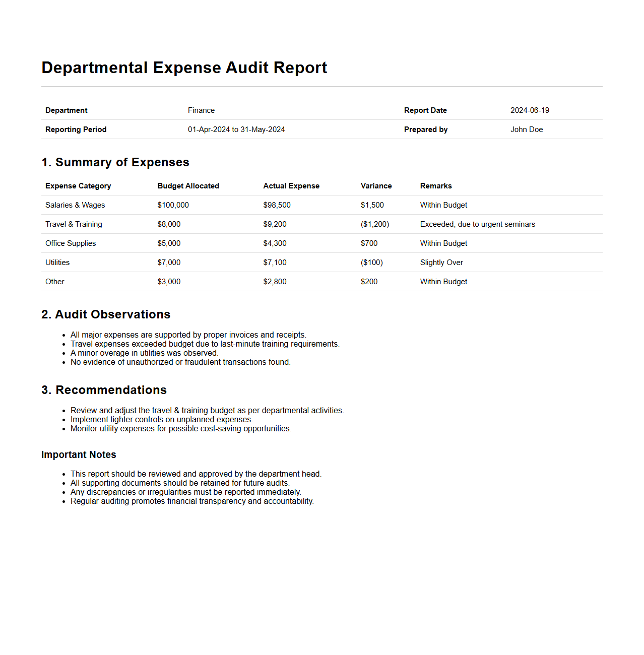Click the Audit Observations heading
This screenshot has height=655, width=644.
(x=106, y=314)
